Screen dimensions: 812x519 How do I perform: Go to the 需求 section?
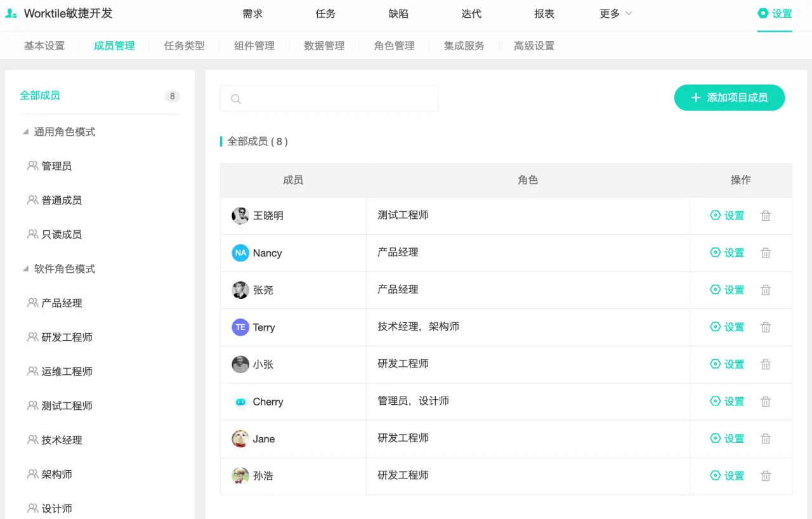252,13
